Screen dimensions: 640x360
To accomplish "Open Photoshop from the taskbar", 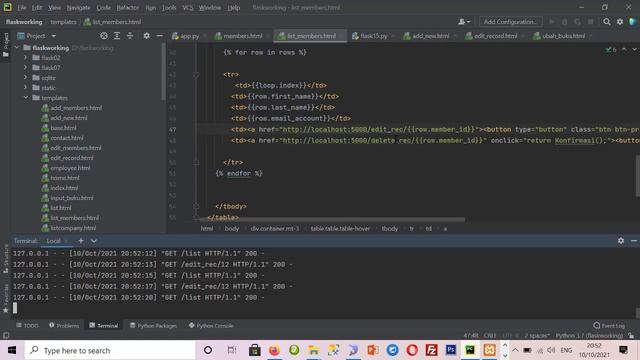I will tap(451, 350).
